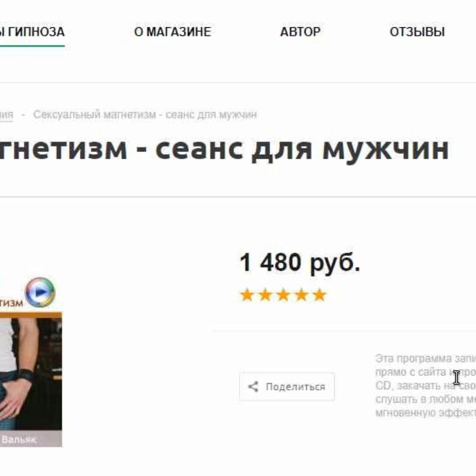Select the third rating star
The height and width of the screenshot is (476, 476).
click(283, 295)
